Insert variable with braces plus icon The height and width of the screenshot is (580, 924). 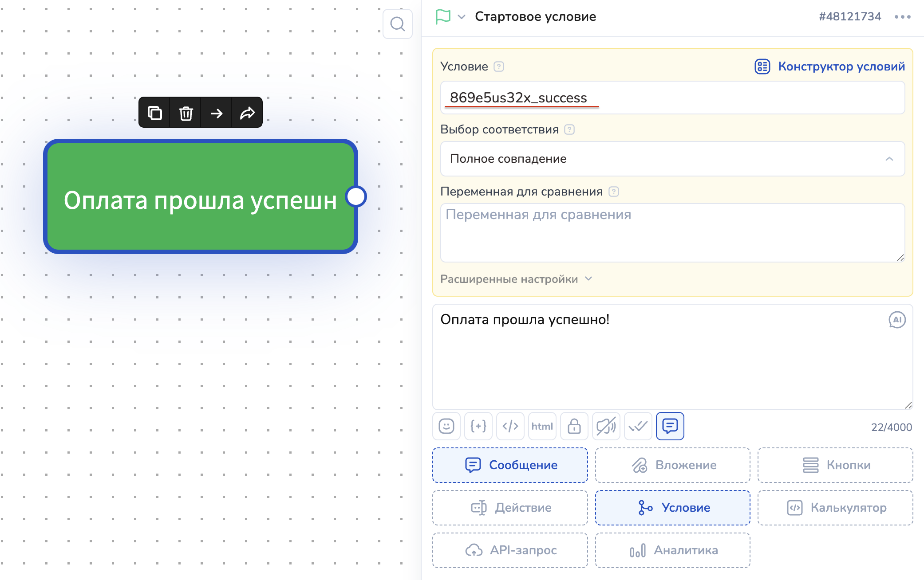[478, 426]
